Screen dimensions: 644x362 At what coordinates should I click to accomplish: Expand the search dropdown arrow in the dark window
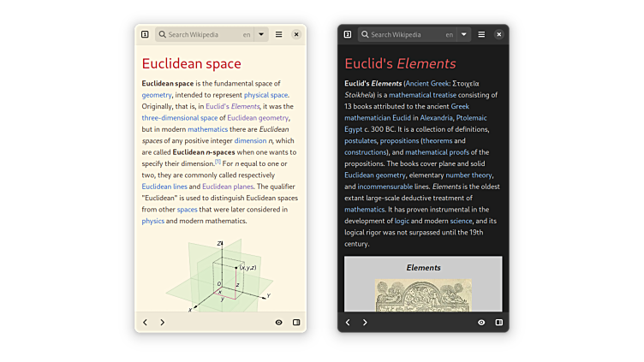click(464, 34)
